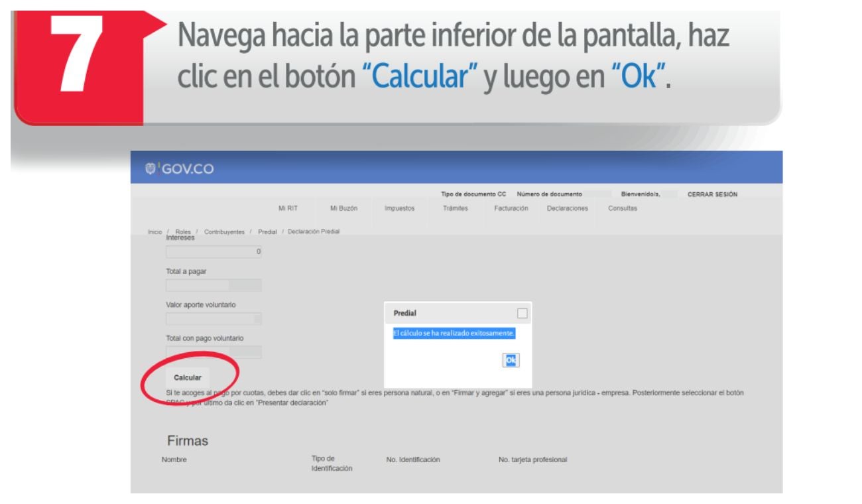Open the Mi RIT menu
Screen dimensions: 862x504
pos(288,208)
